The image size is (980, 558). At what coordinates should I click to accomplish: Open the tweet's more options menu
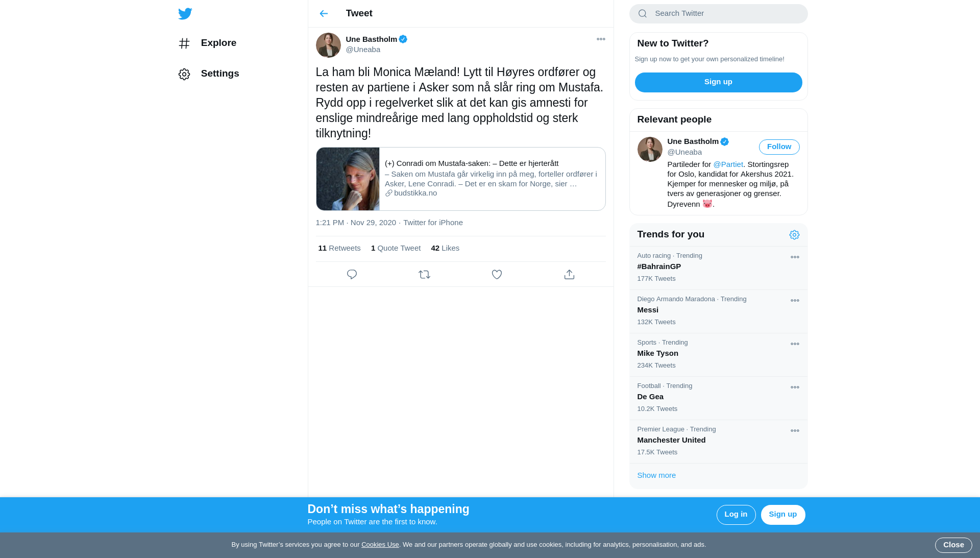601,39
